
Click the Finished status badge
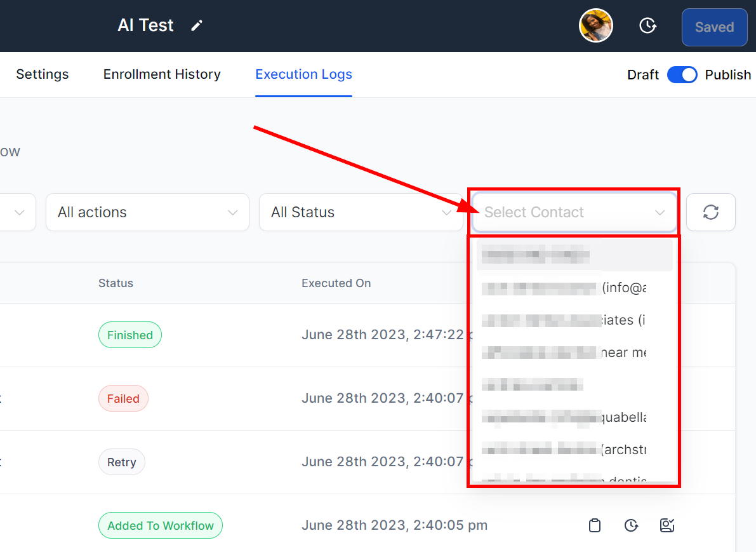point(130,335)
